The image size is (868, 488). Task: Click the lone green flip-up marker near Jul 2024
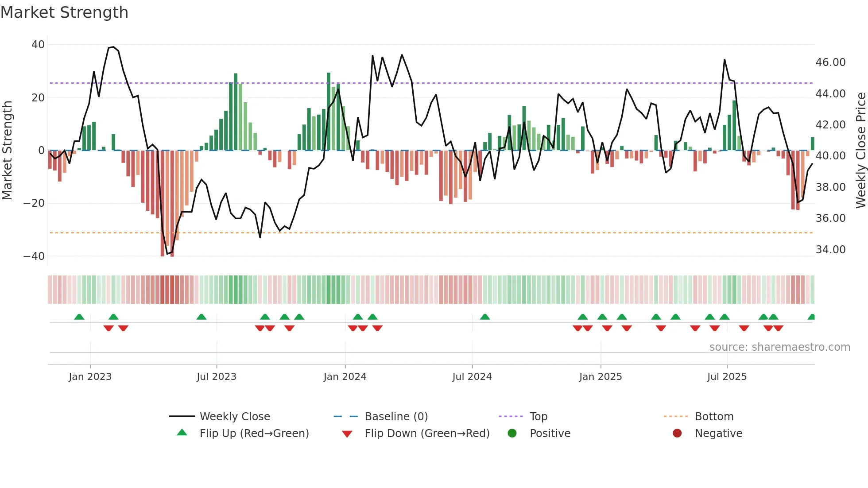tap(485, 317)
